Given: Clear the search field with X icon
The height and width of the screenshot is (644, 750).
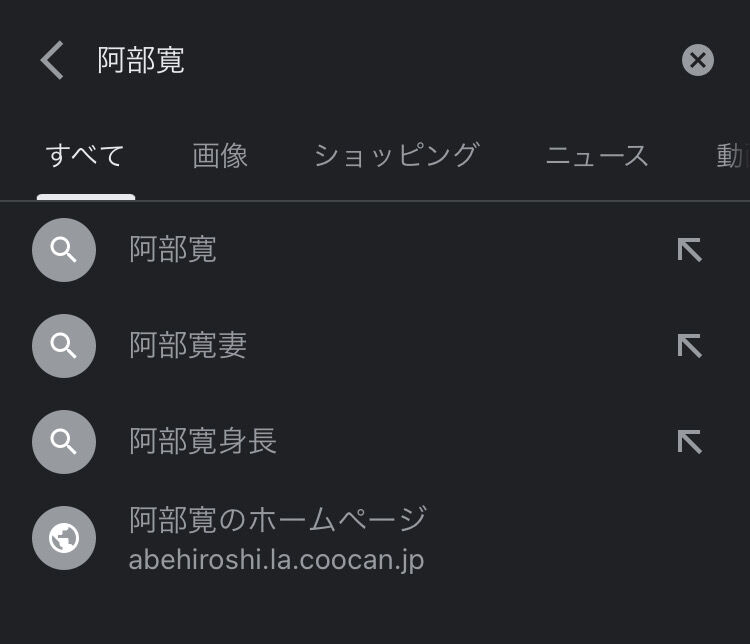Looking at the screenshot, I should (698, 60).
